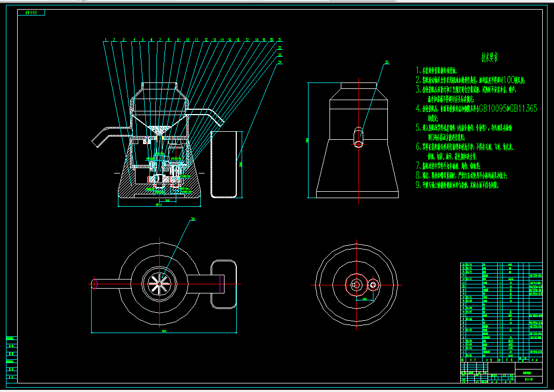The height and width of the screenshot is (392, 554).
Task: Select the left discharge spout in section view
Action: click(x=111, y=136)
